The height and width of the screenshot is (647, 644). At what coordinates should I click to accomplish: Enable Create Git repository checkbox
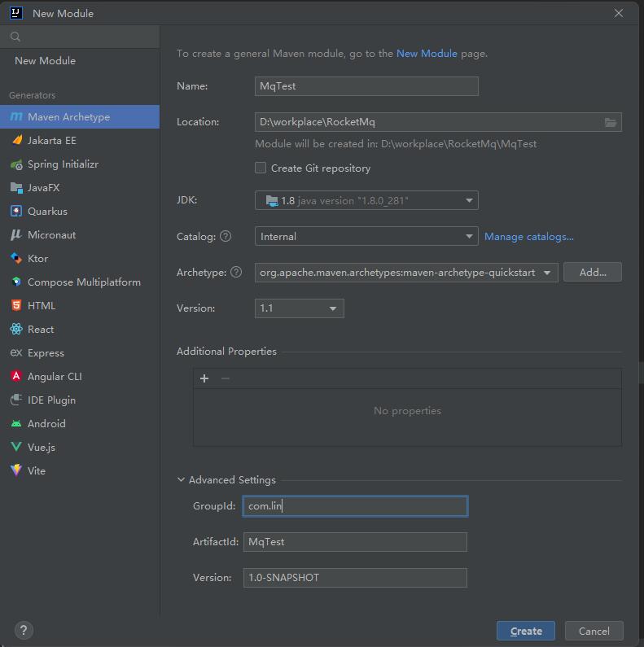[261, 168]
